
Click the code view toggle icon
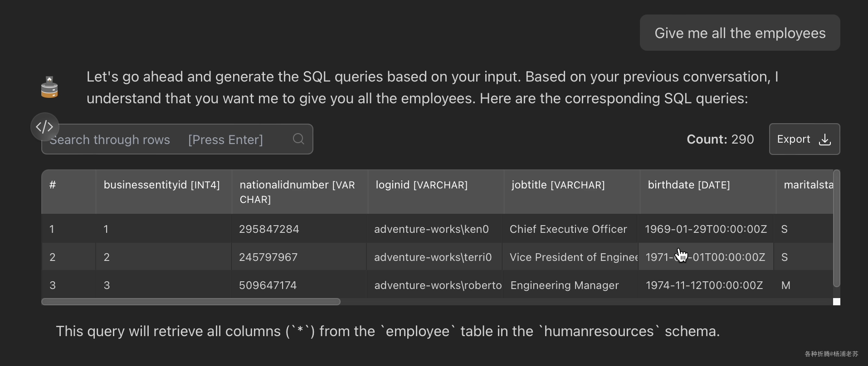(x=44, y=127)
